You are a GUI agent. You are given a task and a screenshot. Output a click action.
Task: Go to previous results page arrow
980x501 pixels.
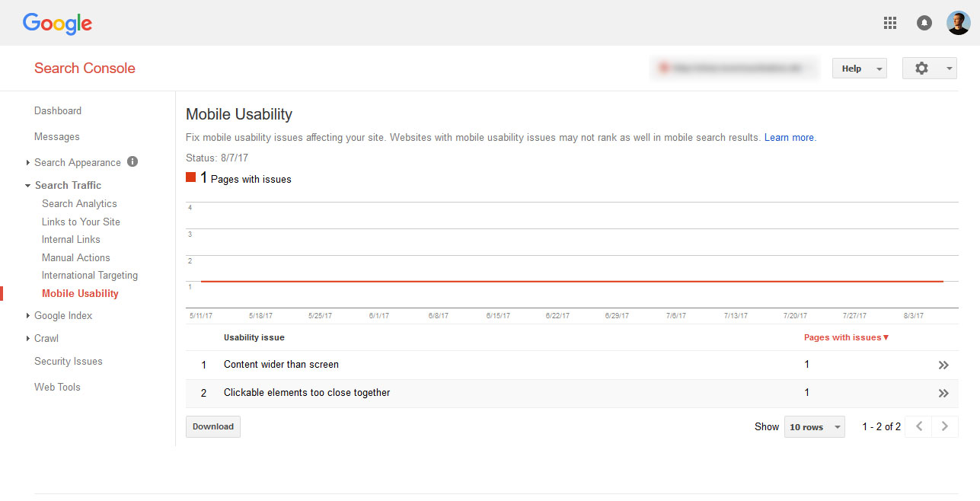coord(919,426)
